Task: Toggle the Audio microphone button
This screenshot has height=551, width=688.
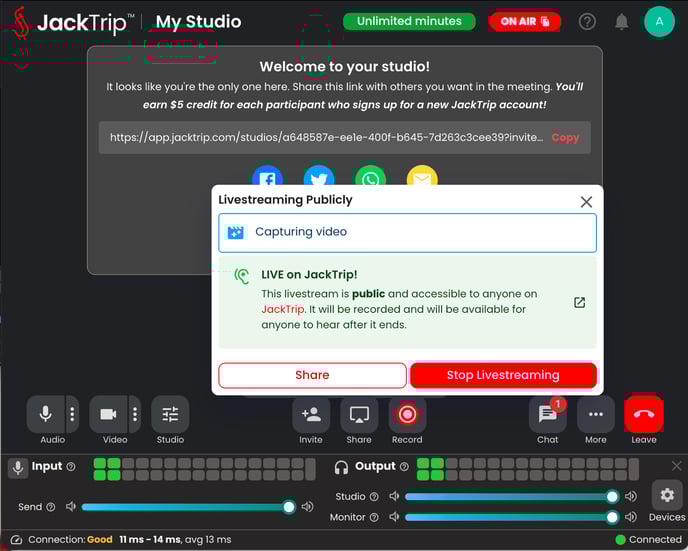Action: [46, 414]
